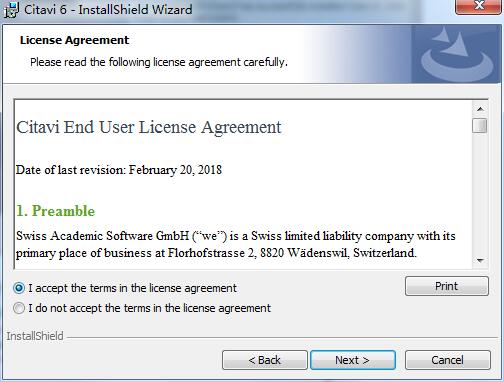Select I accept the terms radio button
The image size is (504, 382).
point(19,288)
